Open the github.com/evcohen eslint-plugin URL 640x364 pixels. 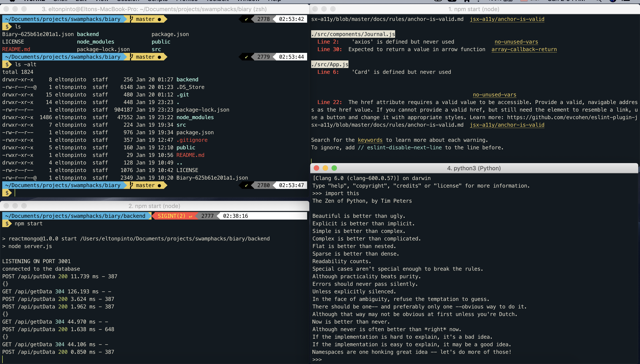pyautogui.click(x=572, y=117)
